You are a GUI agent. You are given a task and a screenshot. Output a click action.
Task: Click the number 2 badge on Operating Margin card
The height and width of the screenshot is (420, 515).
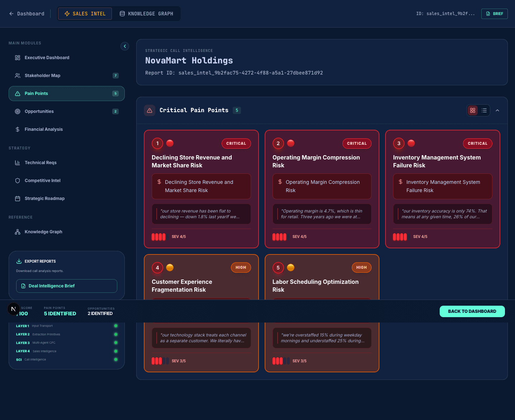coord(278,143)
